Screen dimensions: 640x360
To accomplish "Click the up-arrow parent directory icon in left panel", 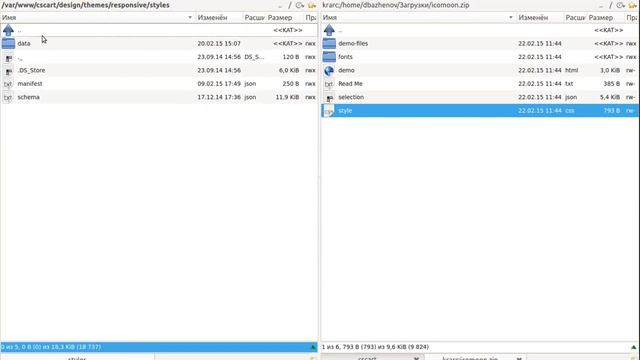I will [x=8, y=30].
